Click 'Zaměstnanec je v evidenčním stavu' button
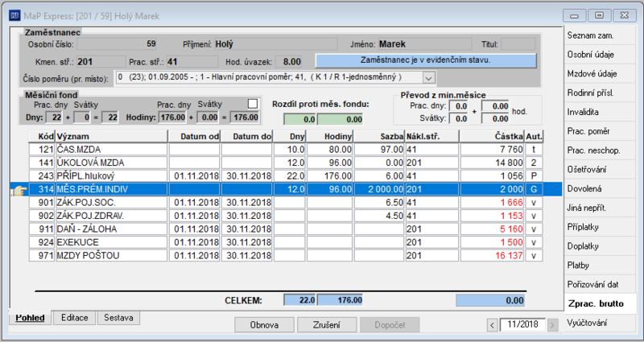Screen dimensions: 644x342 point(426,60)
